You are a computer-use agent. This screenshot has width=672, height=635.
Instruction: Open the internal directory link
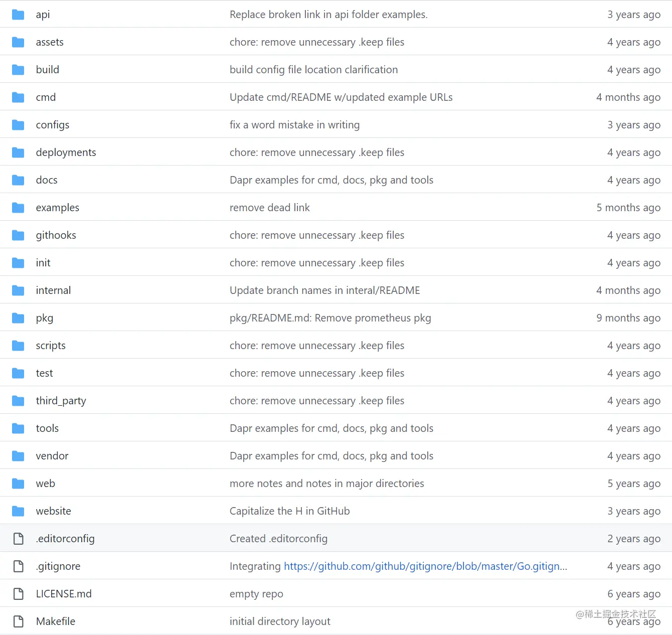[x=53, y=290]
